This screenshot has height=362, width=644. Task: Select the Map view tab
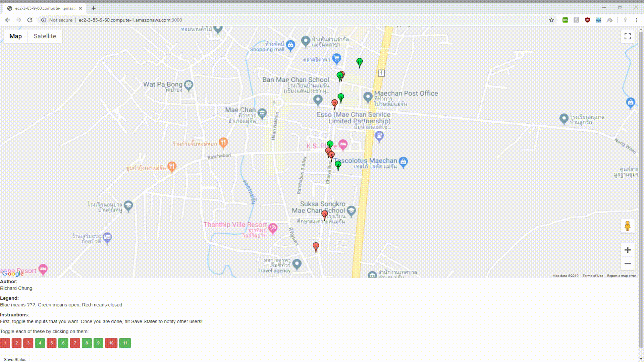click(x=15, y=36)
